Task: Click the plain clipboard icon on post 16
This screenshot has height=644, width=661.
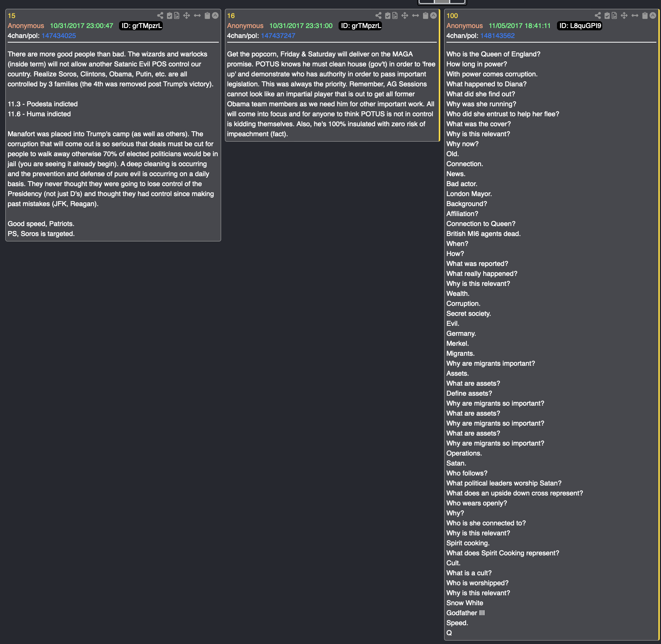Action: (x=425, y=16)
